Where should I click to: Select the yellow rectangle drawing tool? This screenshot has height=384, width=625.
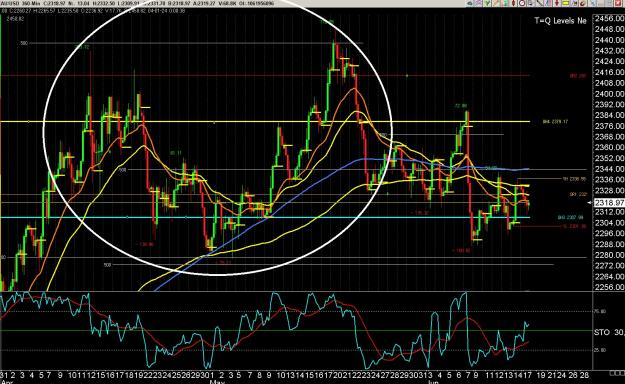[x=566, y=3]
